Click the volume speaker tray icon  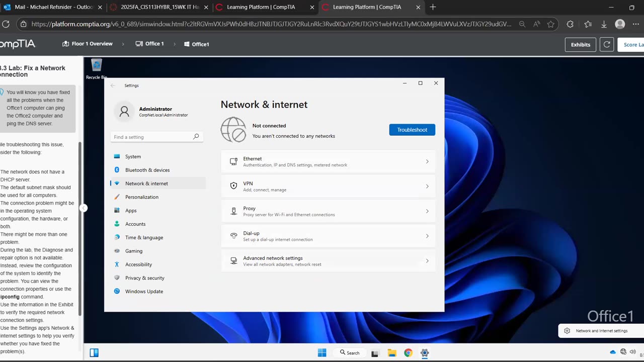point(633,352)
